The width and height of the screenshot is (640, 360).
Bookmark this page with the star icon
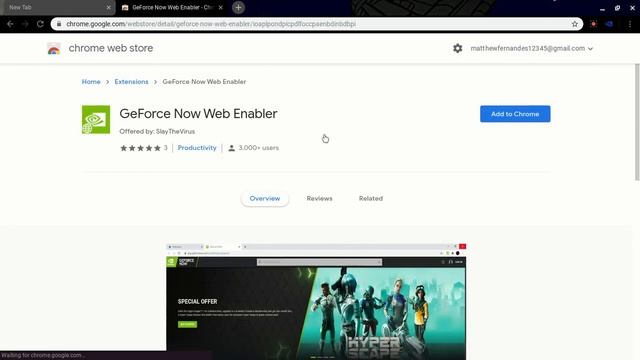tap(575, 24)
